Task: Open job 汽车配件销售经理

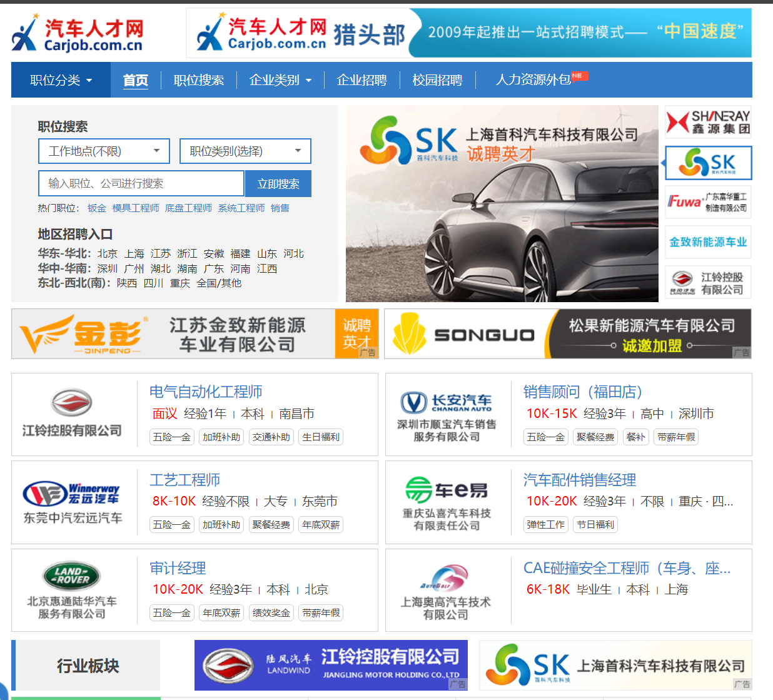Action: click(580, 480)
